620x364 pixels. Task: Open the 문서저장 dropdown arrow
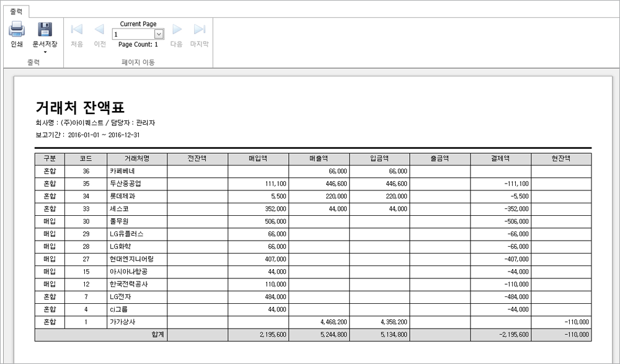tap(45, 52)
